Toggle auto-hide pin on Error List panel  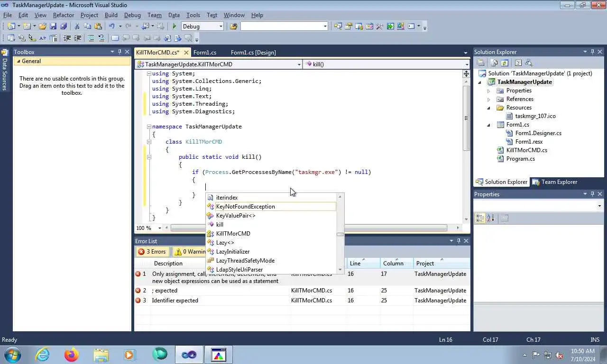tap(459, 241)
